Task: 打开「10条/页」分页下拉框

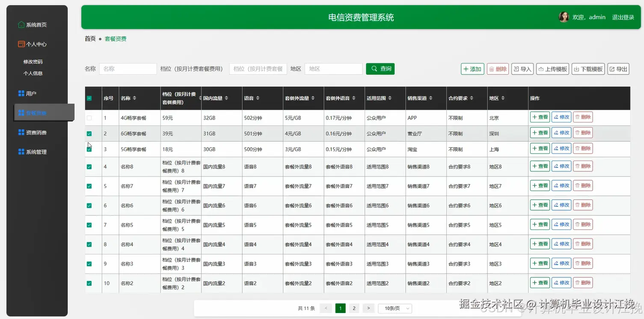Action: pos(394,308)
